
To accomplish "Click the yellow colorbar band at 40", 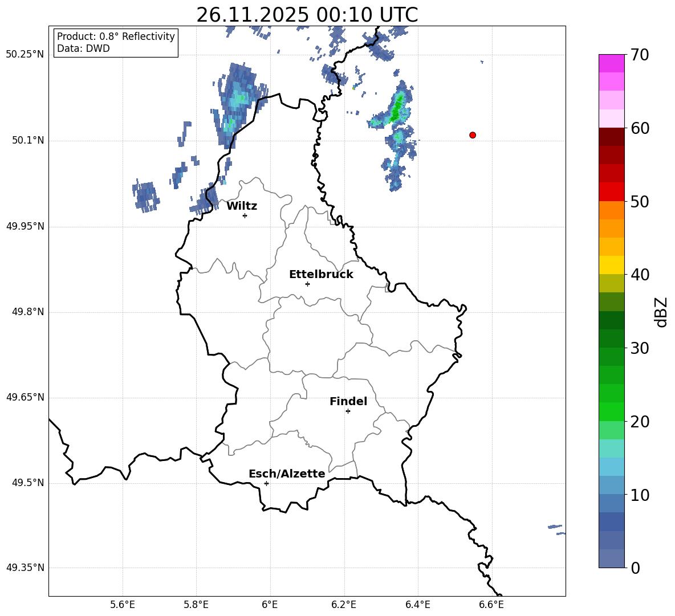I will point(612,265).
